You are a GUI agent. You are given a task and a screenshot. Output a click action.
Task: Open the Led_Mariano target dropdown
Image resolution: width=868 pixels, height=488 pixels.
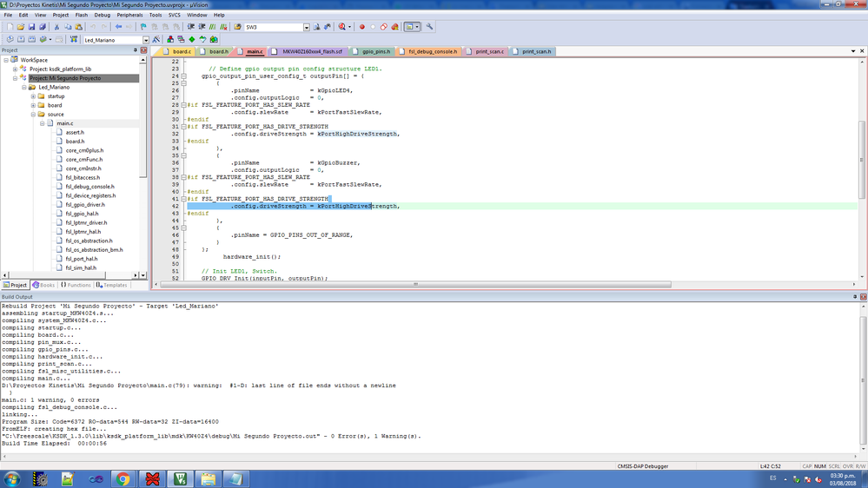pyautogui.click(x=146, y=40)
